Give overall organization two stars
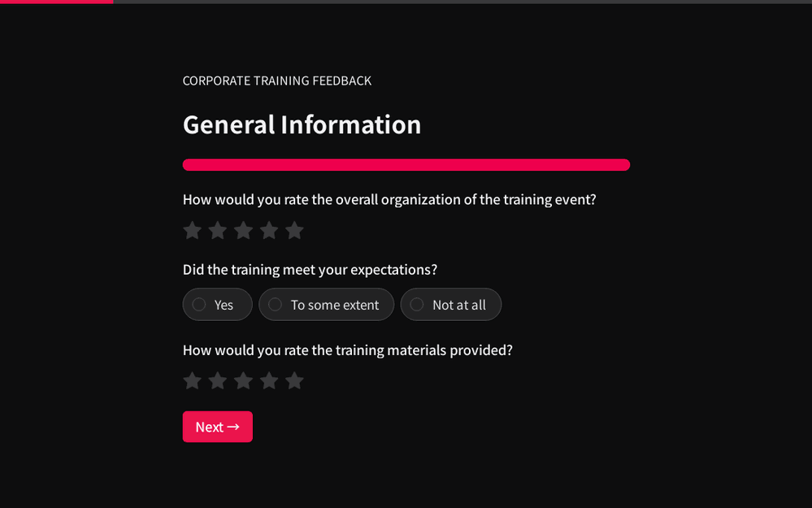 click(218, 231)
